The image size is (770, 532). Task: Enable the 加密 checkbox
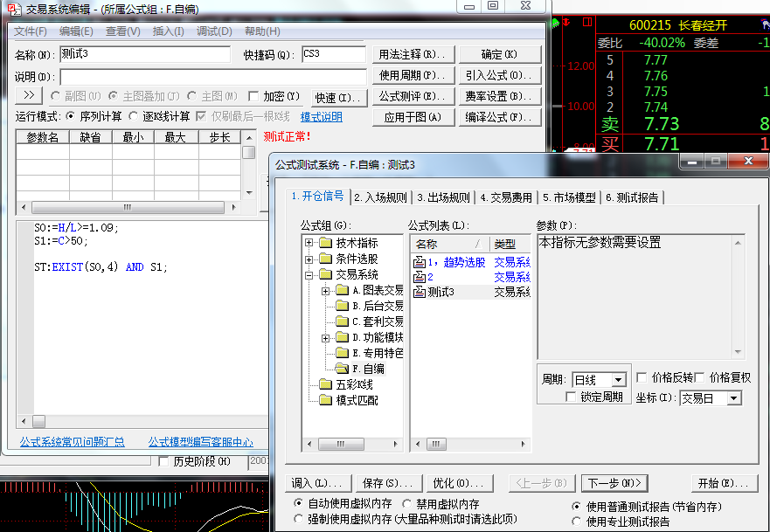pyautogui.click(x=253, y=96)
